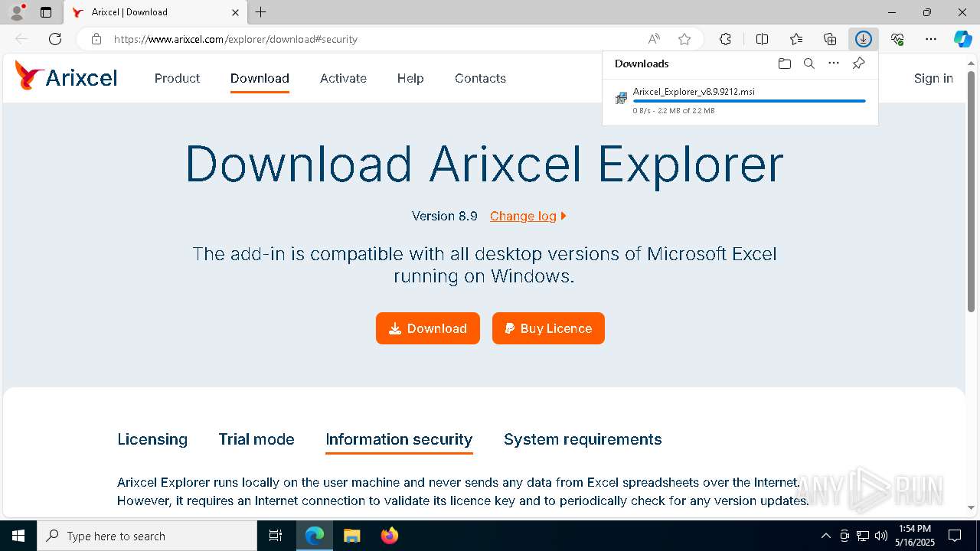The height and width of the screenshot is (551, 980).
Task: Switch to the Licensing tab
Action: tap(152, 439)
